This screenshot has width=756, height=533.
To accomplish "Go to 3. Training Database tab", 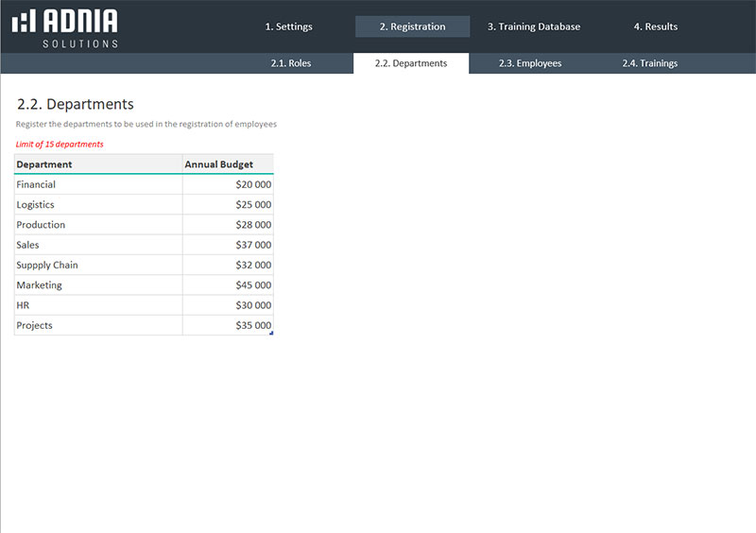I will [x=534, y=26].
